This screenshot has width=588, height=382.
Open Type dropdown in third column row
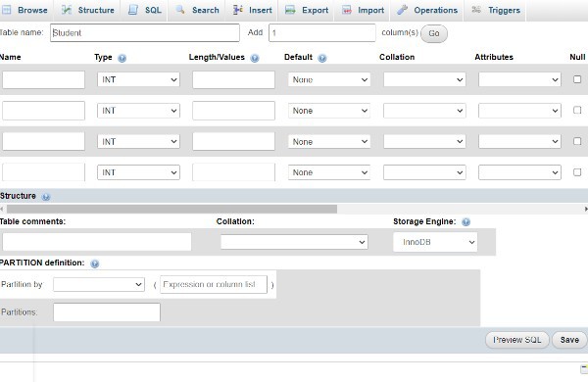tap(138, 141)
